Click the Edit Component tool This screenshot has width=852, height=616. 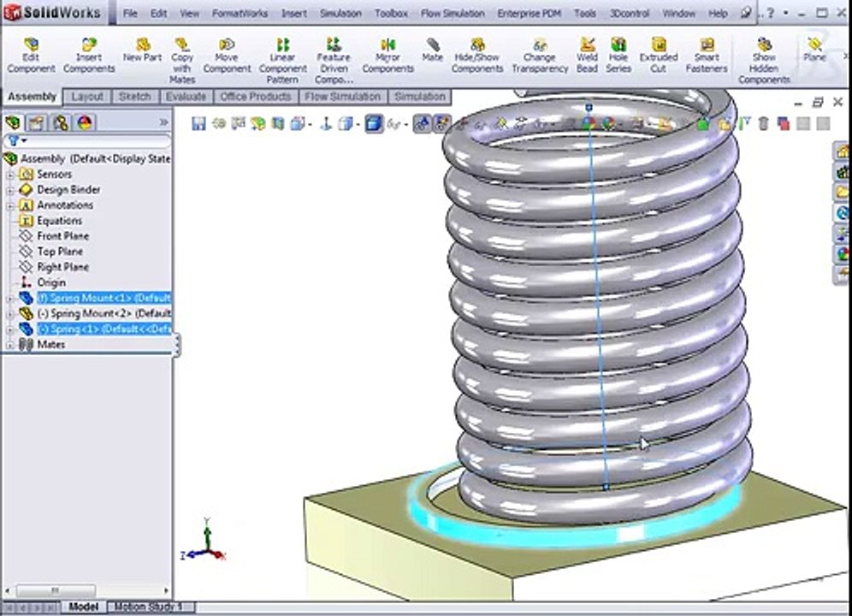[x=31, y=56]
